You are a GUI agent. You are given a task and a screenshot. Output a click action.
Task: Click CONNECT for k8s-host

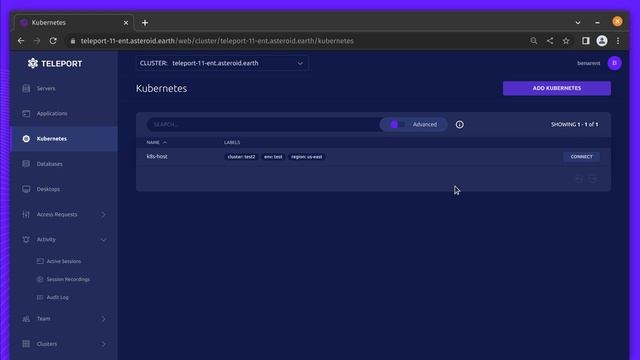click(581, 157)
